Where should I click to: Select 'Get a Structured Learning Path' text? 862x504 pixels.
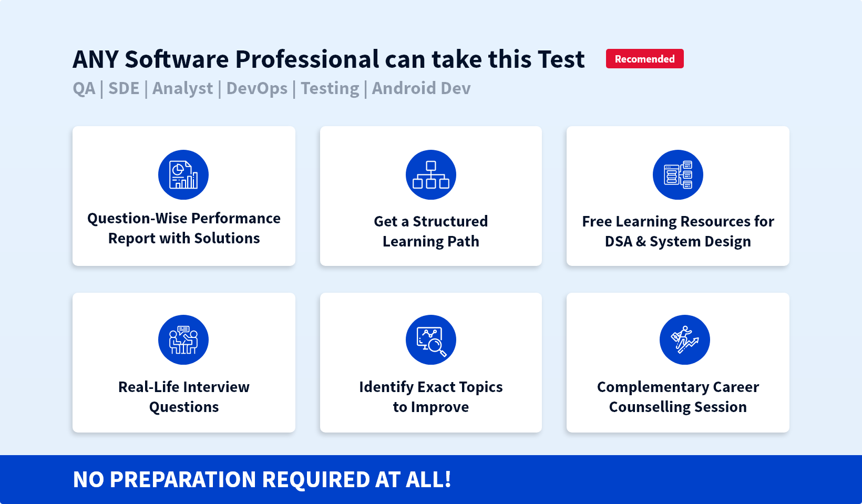point(430,231)
